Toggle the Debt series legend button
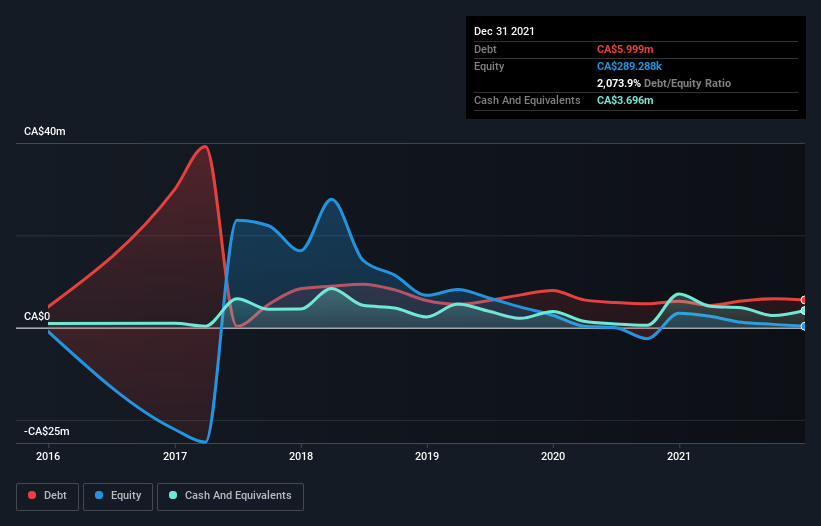This screenshot has width=821, height=526. 48,496
